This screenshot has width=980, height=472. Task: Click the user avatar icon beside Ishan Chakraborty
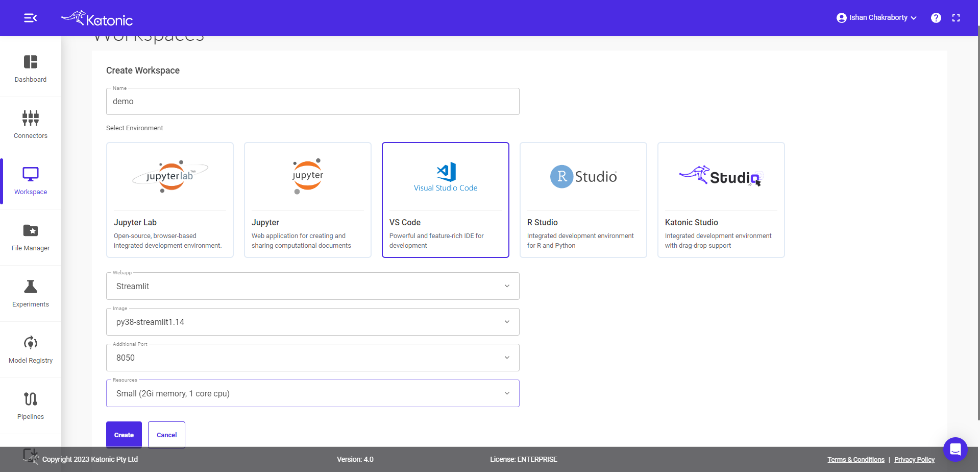pyautogui.click(x=841, y=18)
